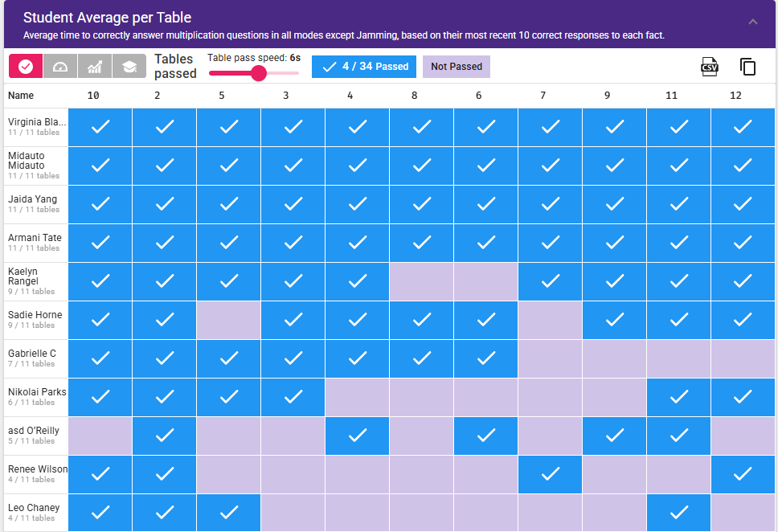The image size is (778, 532).
Task: Click the Not Passed legend button
Action: [x=456, y=67]
